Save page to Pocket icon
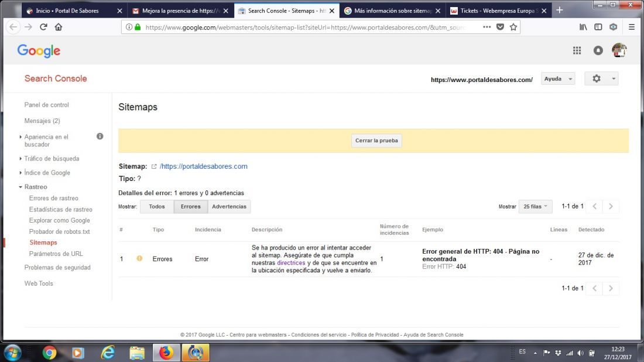 500,27
